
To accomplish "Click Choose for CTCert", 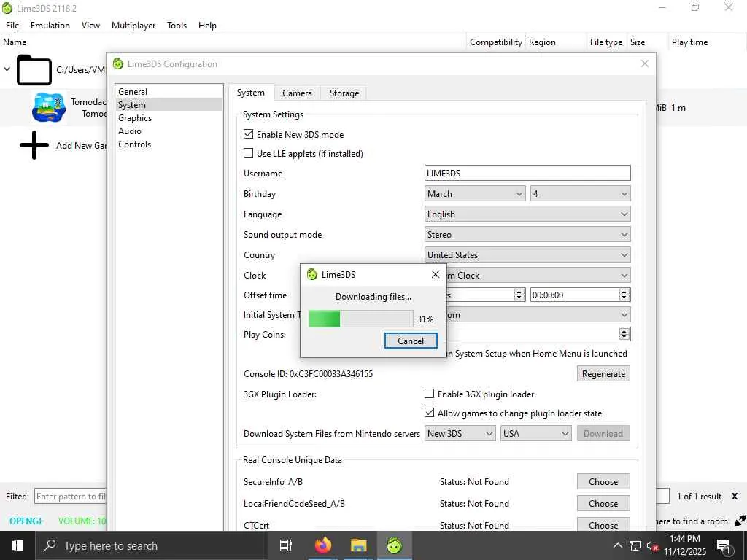I will click(603, 525).
